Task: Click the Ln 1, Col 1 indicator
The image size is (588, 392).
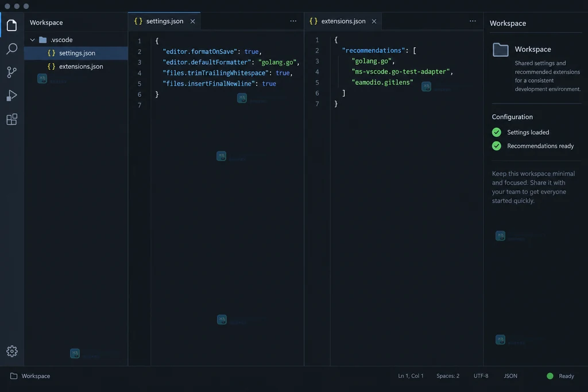Action: coord(411,376)
